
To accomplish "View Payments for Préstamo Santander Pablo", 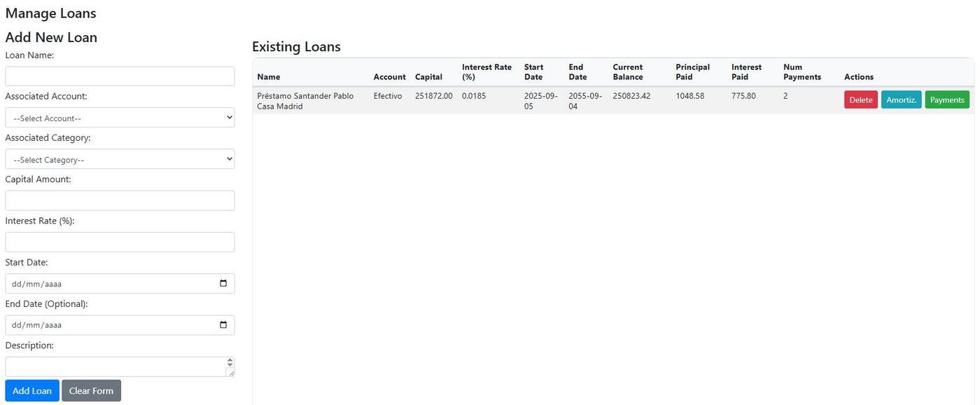I will tap(946, 99).
